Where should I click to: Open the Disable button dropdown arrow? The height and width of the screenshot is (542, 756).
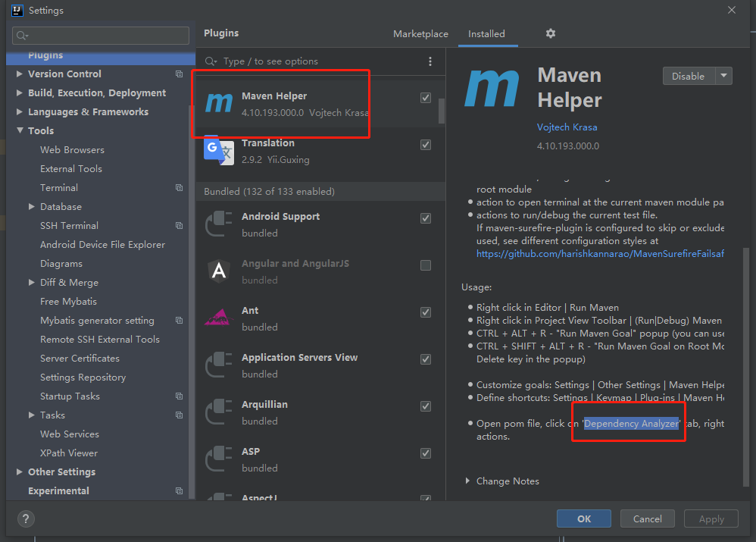(723, 76)
